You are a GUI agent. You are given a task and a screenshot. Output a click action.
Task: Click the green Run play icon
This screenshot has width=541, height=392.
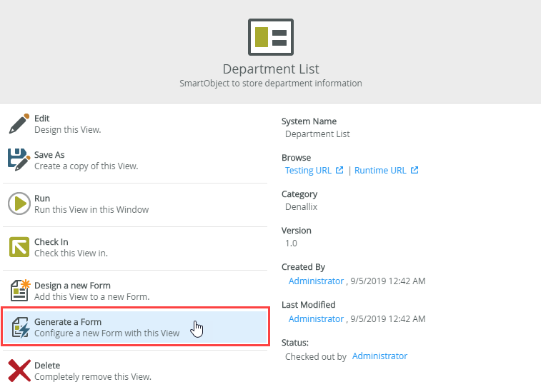(x=19, y=203)
